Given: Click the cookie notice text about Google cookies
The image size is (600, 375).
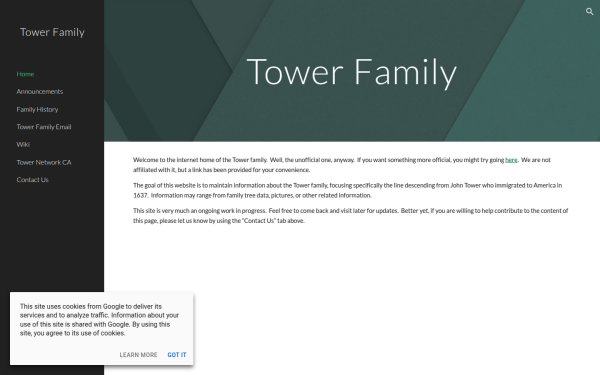Looking at the screenshot, I should pos(99,320).
